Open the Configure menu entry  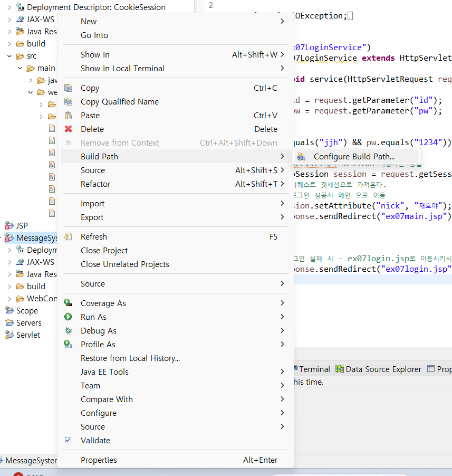(x=175, y=413)
